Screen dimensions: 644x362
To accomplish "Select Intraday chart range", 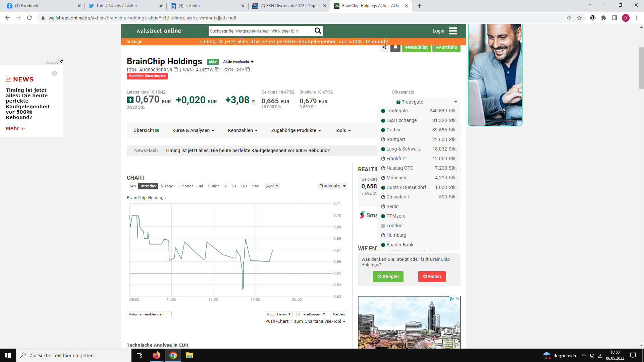I will [x=148, y=186].
